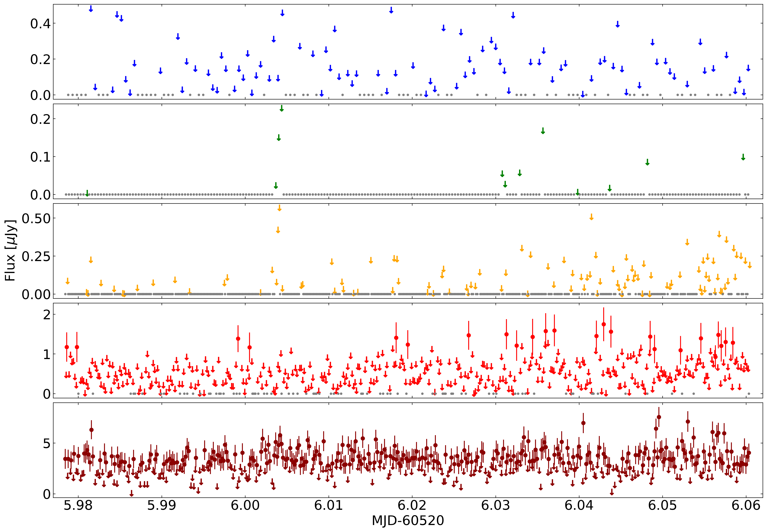767x532 pixels.
Task: Click the 0.4 tick label in top panel
Action: [x=40, y=24]
